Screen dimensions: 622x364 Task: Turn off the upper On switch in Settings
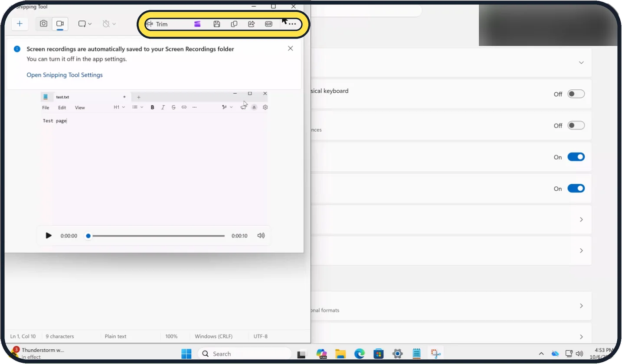(576, 157)
